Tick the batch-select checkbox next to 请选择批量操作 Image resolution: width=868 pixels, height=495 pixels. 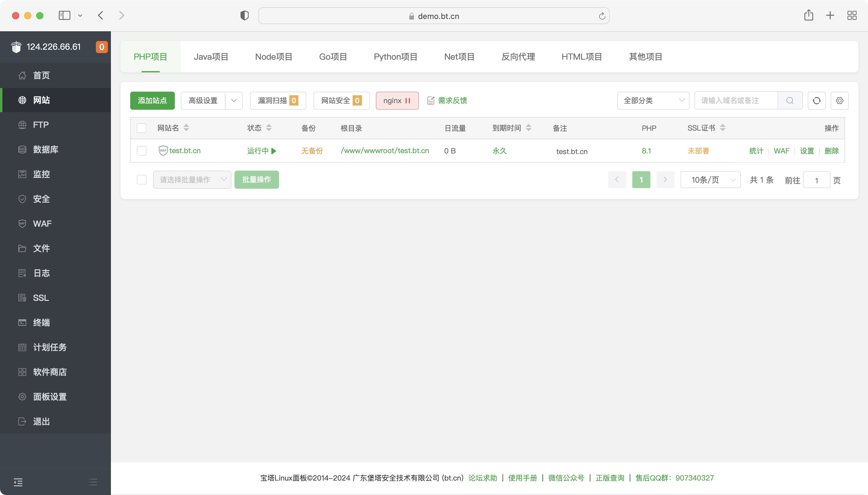[x=141, y=179]
